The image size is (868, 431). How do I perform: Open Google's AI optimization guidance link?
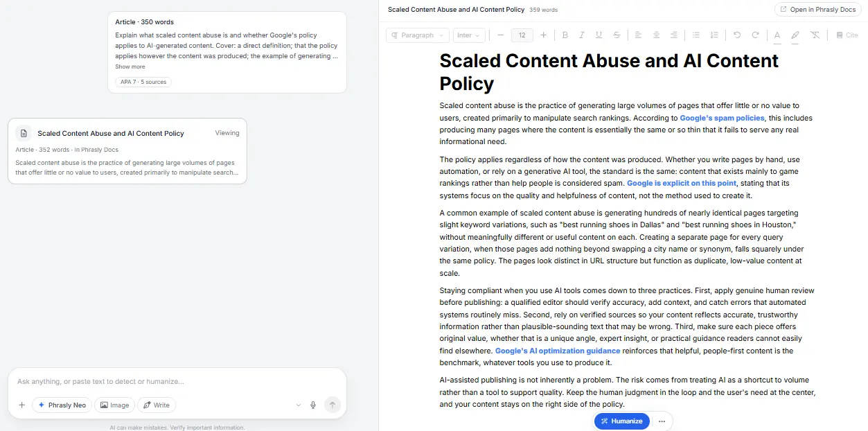[x=558, y=351]
